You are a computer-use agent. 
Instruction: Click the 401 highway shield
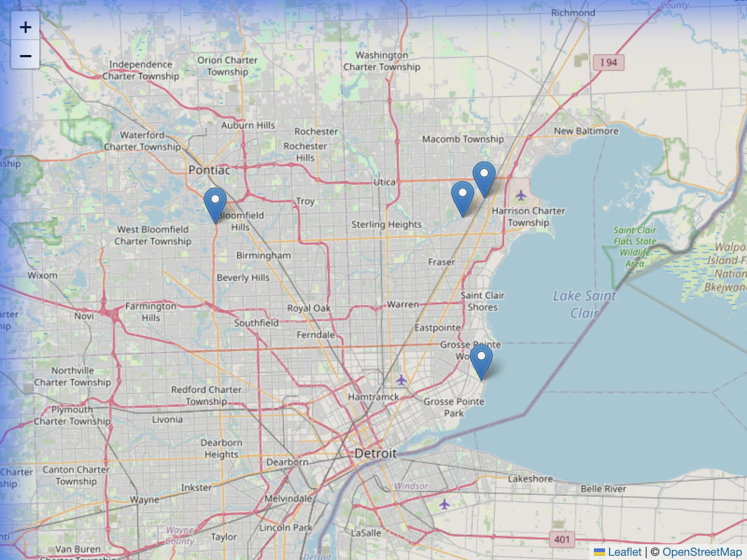pyautogui.click(x=562, y=539)
